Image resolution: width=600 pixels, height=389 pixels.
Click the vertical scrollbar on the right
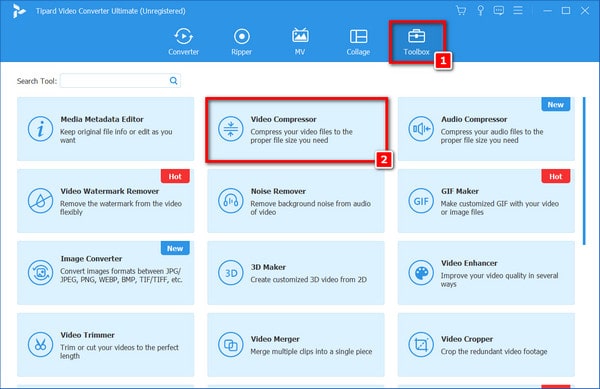[x=584, y=171]
